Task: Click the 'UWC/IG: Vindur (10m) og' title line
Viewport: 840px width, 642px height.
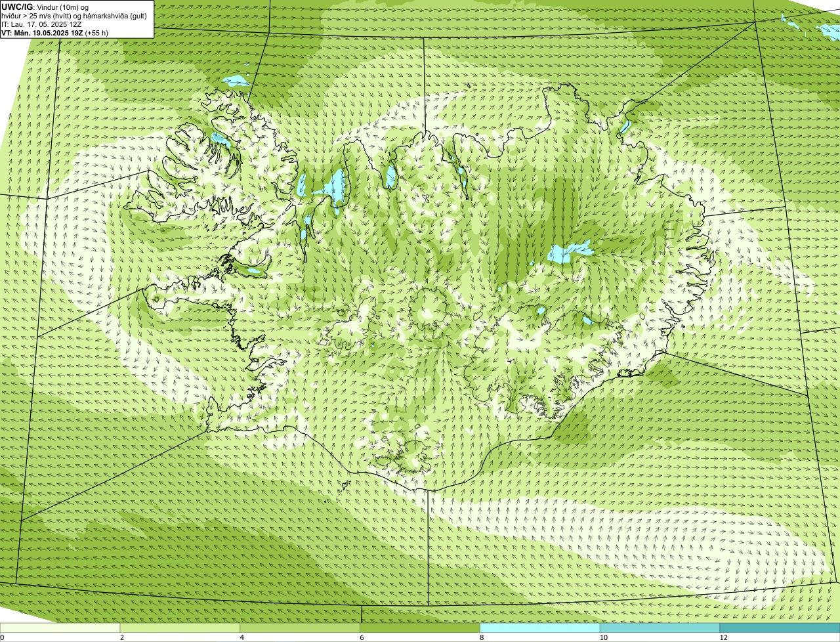Action: 45,7
